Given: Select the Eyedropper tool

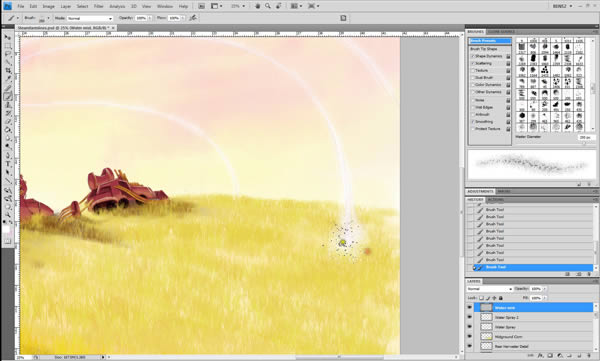Looking at the screenshot, I should tap(7, 79).
